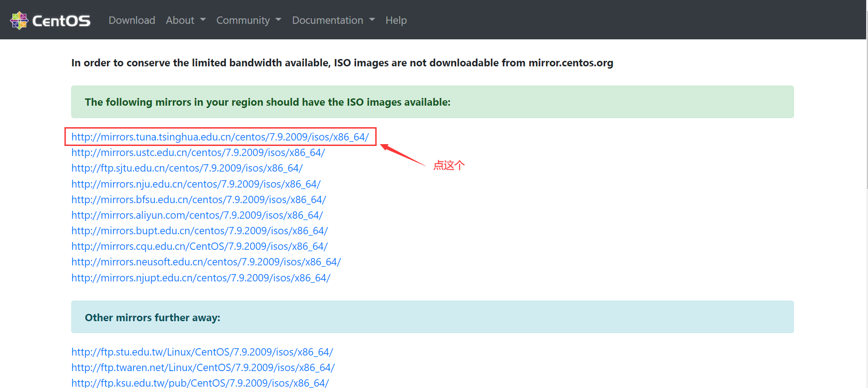
Task: Expand the Documentation dropdown menu
Action: 333,20
